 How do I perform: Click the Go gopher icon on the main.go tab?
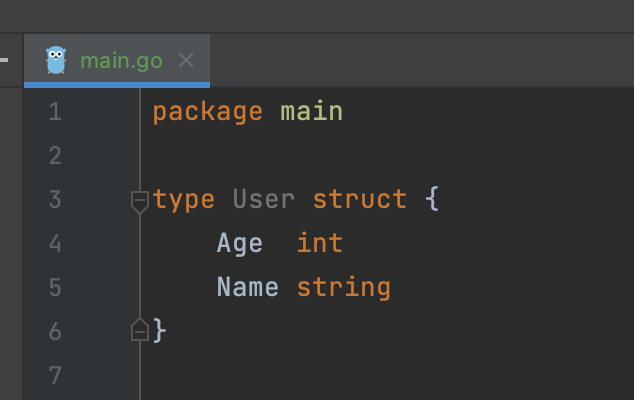click(x=56, y=60)
